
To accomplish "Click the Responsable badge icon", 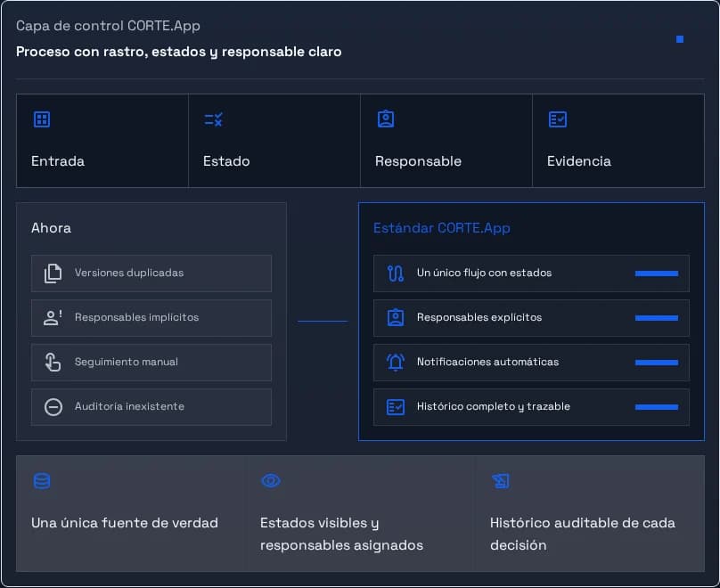I will pyautogui.click(x=386, y=118).
